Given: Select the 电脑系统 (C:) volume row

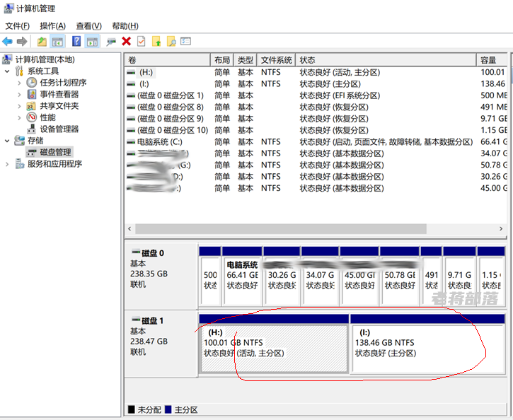Looking at the screenshot, I should coord(317,142).
